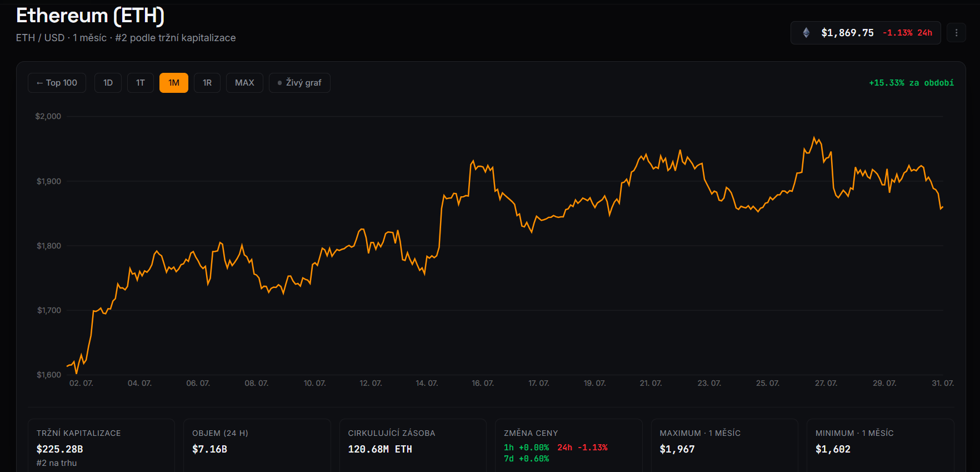
Task: Click the TRŽNÍ KAPITALIZACE card label
Action: 79,433
